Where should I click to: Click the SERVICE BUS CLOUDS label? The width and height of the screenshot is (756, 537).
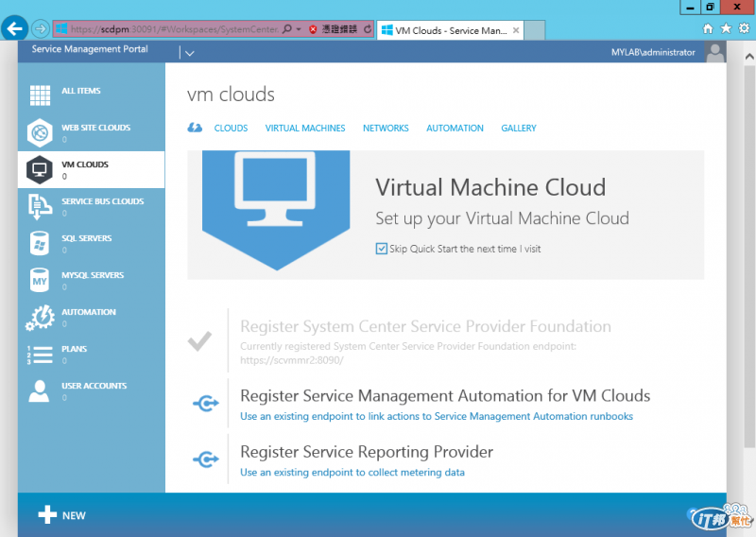pyautogui.click(x=103, y=201)
